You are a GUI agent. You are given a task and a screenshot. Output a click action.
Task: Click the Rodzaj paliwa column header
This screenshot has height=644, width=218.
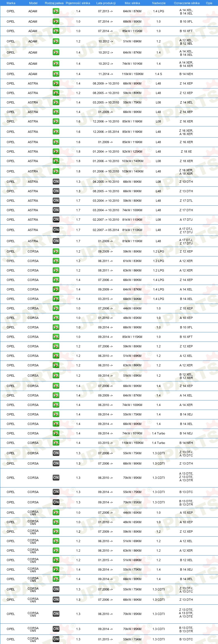point(54,3)
